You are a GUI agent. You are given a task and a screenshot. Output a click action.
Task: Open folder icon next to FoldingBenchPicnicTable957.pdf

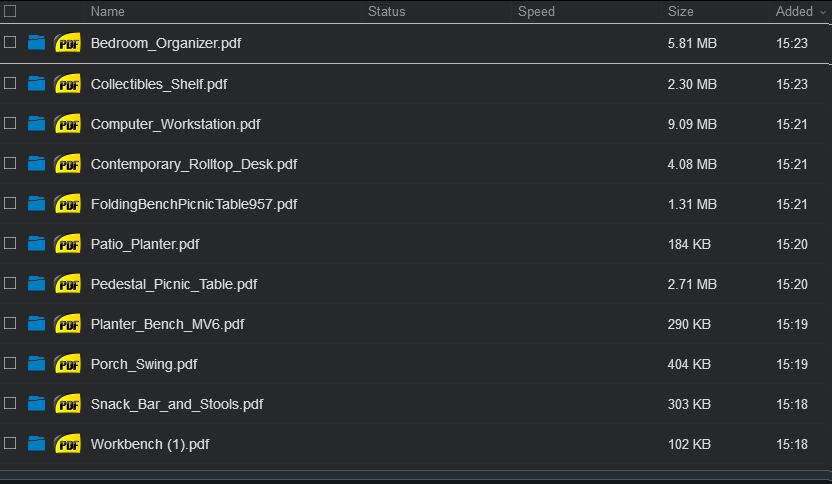[x=37, y=204]
